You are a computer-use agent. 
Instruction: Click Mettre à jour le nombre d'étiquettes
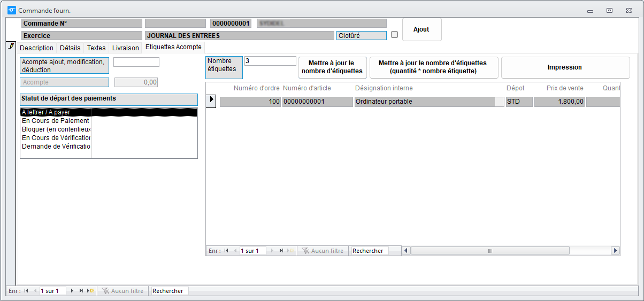point(332,67)
